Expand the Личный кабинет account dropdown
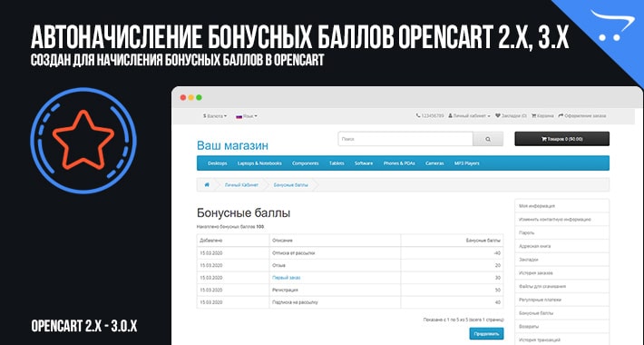This screenshot has height=345, width=644. pos(469,116)
